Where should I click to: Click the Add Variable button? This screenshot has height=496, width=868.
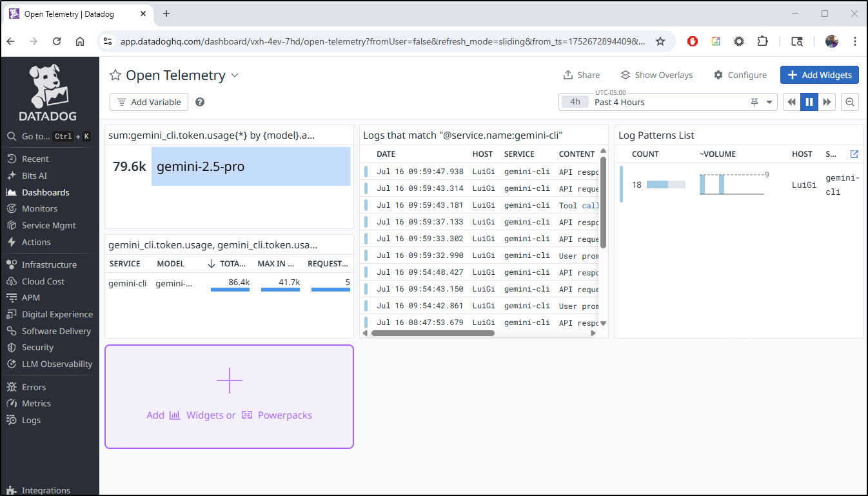click(x=149, y=102)
